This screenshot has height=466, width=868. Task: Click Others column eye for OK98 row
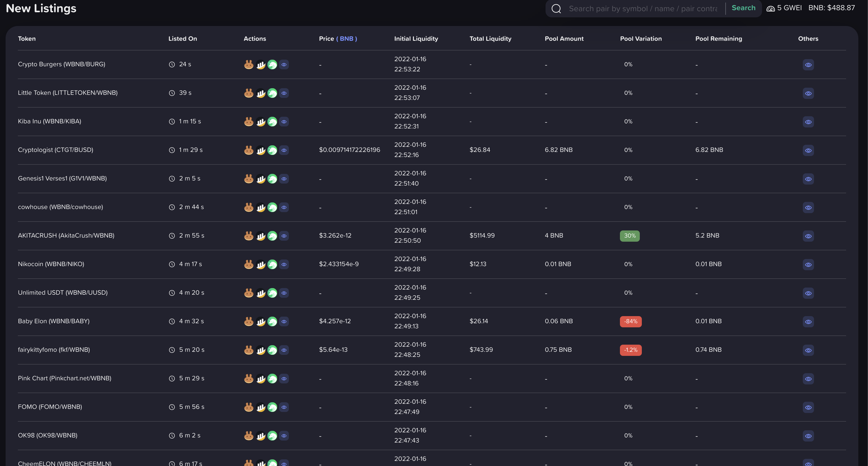pos(808,436)
